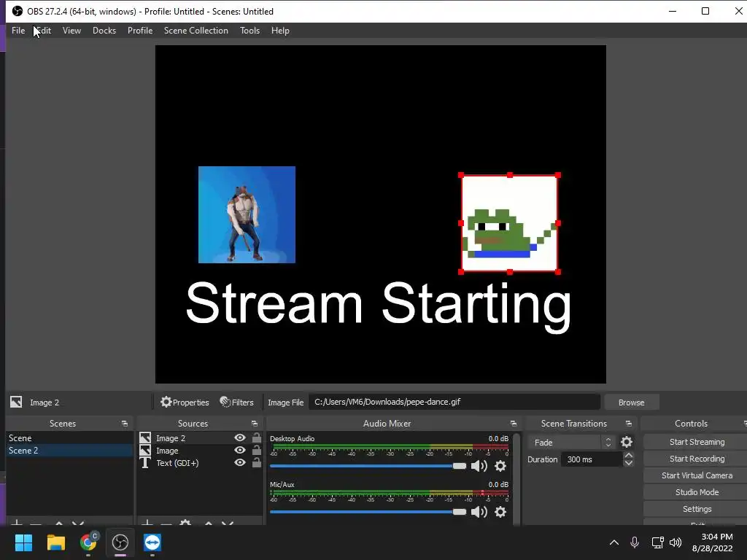747x560 pixels.
Task: Click Start Virtual Camera
Action: pyautogui.click(x=697, y=475)
